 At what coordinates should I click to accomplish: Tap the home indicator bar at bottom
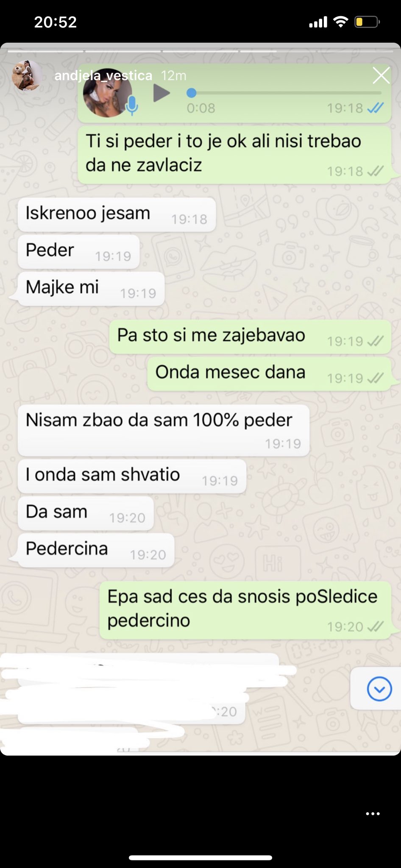(x=200, y=857)
